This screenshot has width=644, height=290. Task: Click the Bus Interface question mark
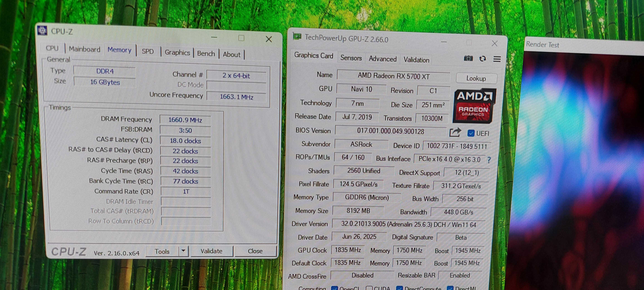click(489, 160)
